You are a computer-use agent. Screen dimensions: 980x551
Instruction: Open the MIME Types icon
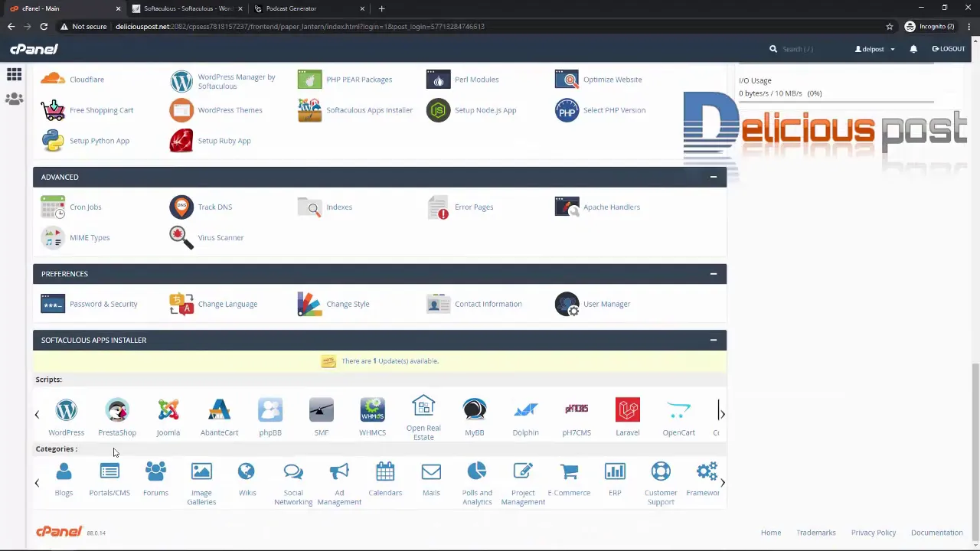(53, 237)
